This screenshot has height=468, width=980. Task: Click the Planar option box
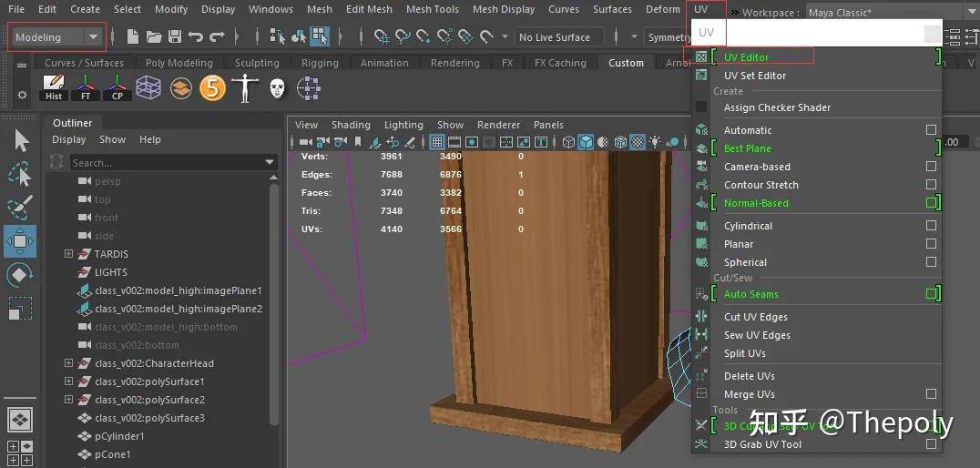point(931,244)
